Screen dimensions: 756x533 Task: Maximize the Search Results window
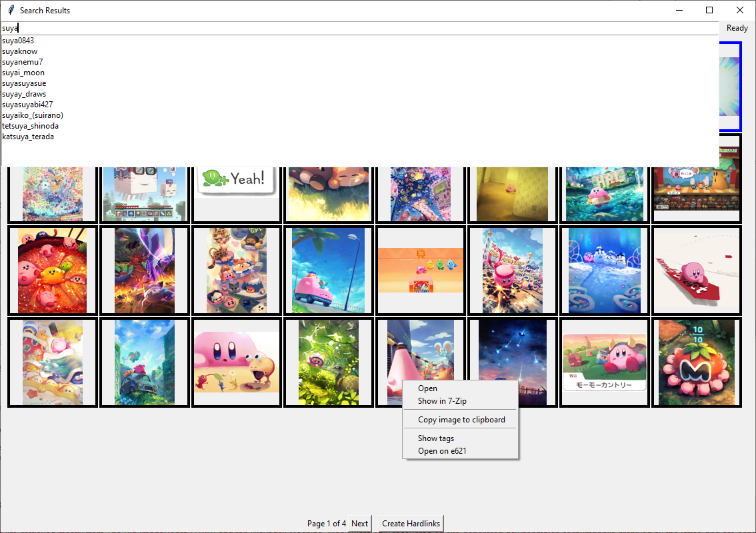(709, 10)
